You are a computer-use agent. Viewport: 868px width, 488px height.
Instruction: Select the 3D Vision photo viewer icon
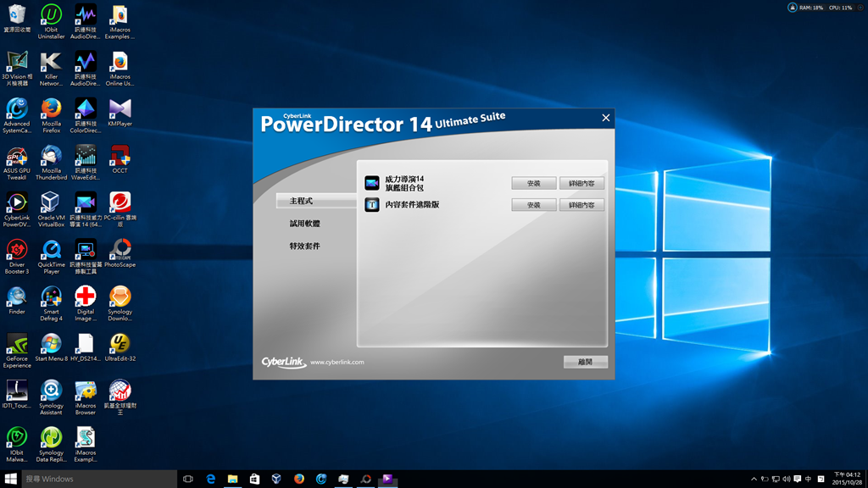click(17, 69)
